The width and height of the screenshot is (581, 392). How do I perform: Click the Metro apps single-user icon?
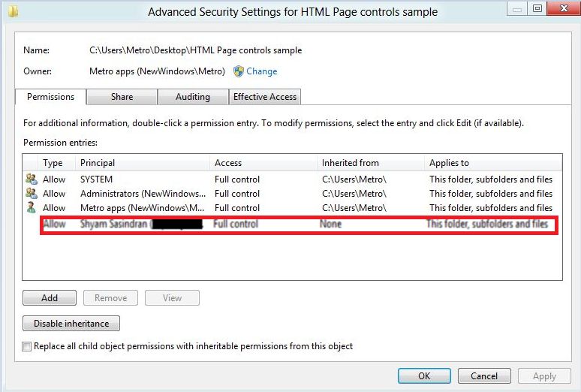(x=31, y=208)
